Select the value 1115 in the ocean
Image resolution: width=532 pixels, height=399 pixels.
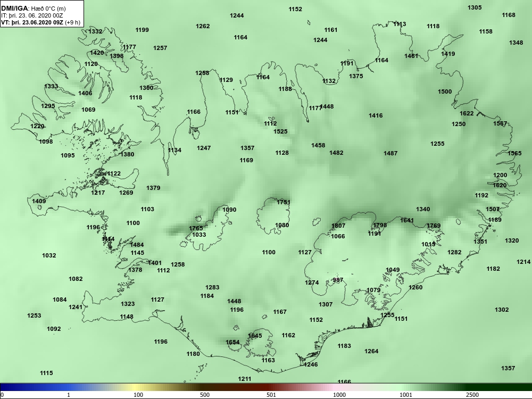[46, 373]
